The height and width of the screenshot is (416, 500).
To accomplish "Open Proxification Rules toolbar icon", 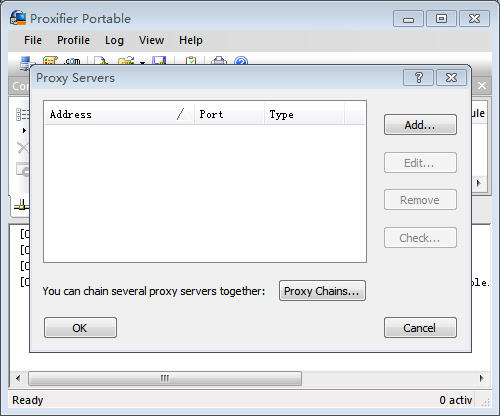I will point(50,61).
